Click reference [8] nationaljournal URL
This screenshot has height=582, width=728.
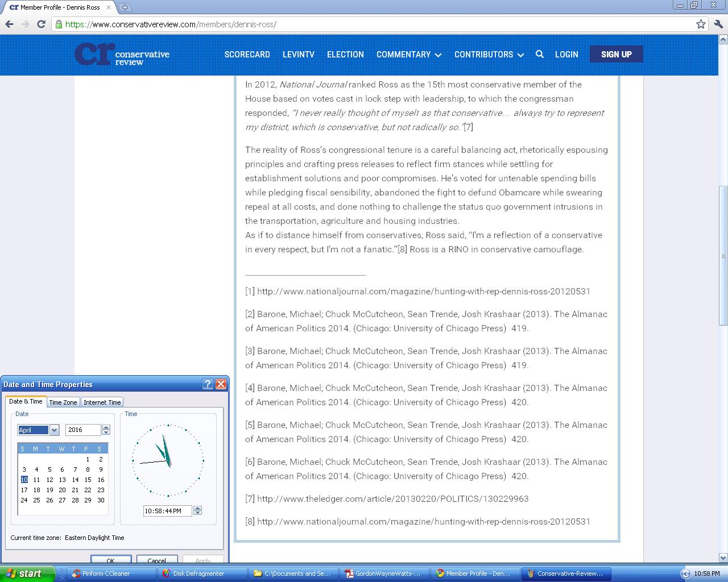click(x=424, y=521)
